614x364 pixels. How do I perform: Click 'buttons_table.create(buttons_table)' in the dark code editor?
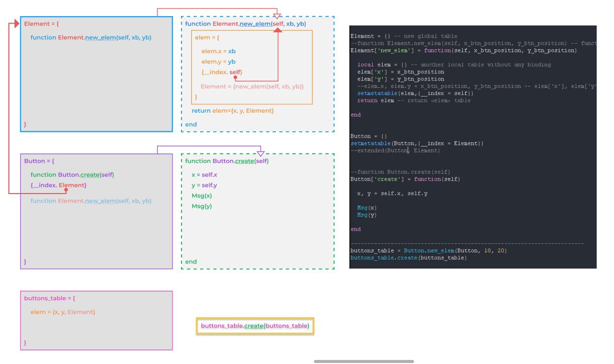(408, 258)
